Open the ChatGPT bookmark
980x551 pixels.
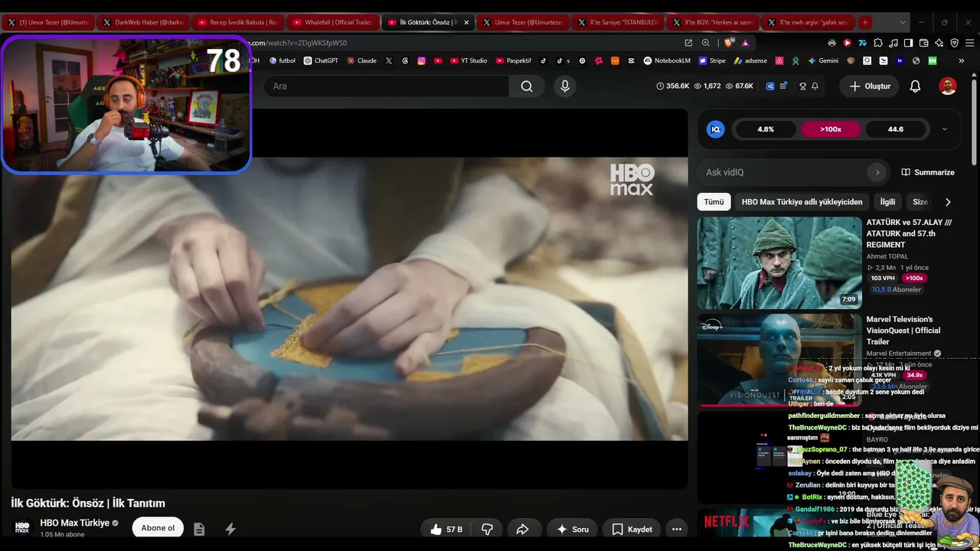coord(321,60)
